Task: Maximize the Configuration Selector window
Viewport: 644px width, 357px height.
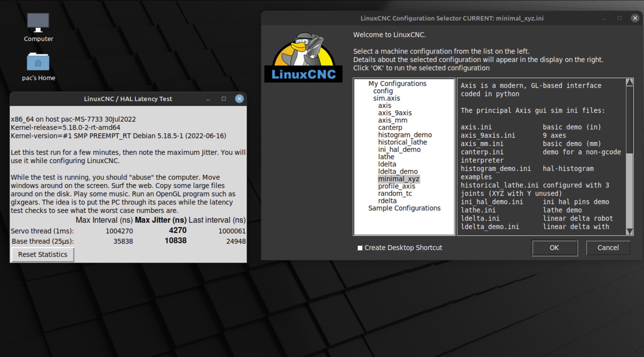Action: [x=620, y=18]
